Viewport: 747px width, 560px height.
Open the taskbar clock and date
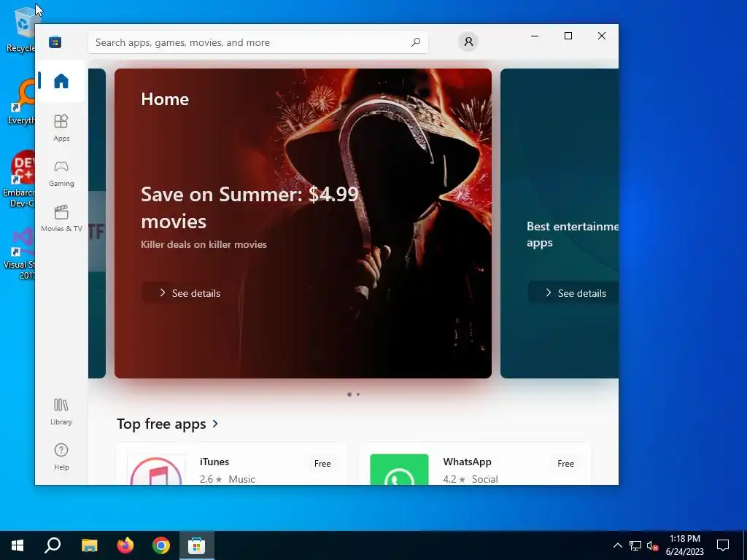(x=684, y=545)
